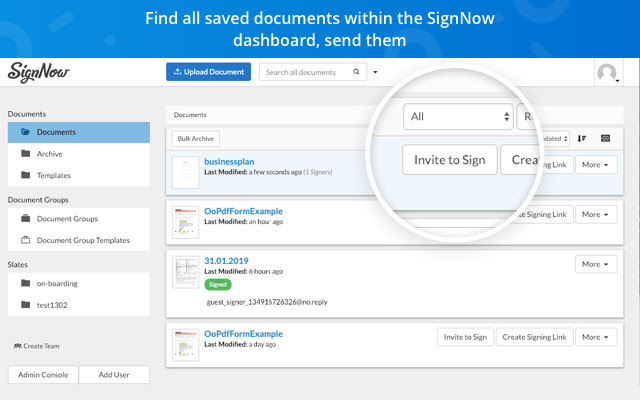
Task: Open the on-boarding slate folder
Action: 79,284
